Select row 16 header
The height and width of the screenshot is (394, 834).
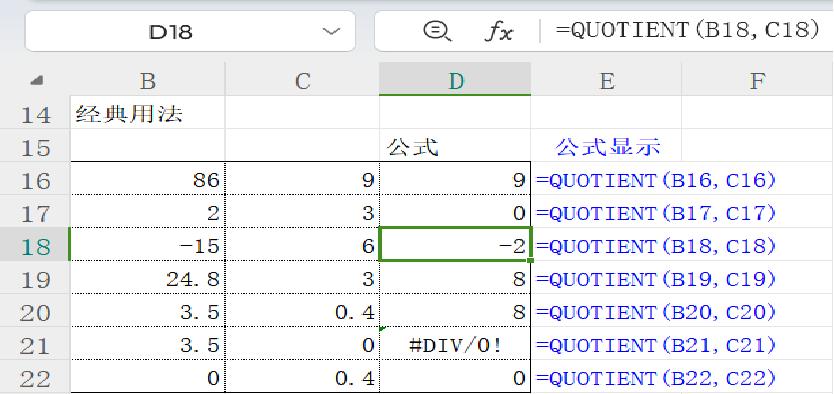[35, 179]
